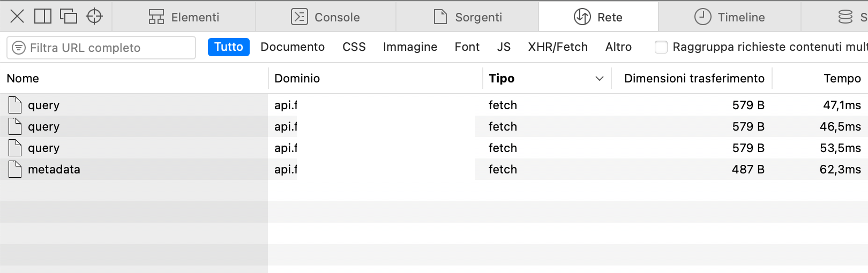This screenshot has height=273, width=868.
Task: Click the Rete network tab icon
Action: pyautogui.click(x=582, y=17)
